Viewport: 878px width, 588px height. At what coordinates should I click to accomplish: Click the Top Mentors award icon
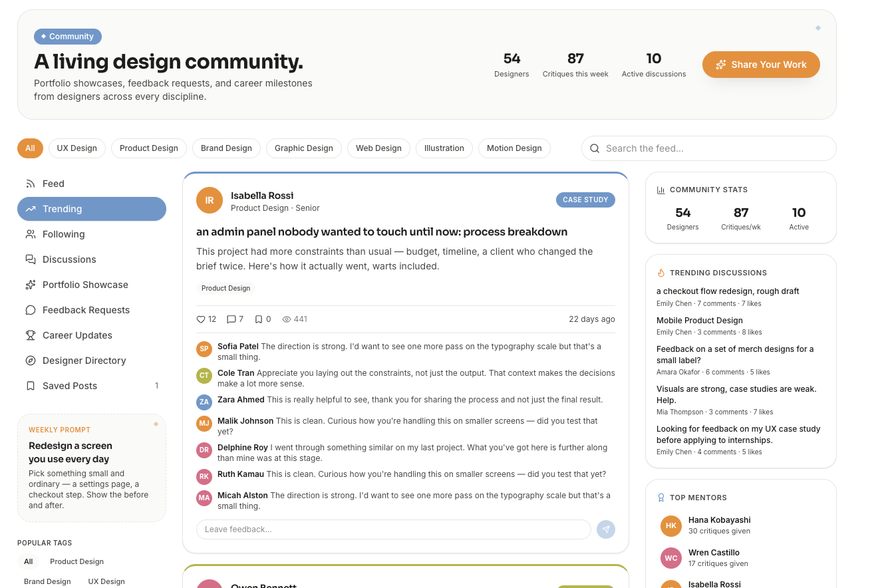click(x=661, y=498)
